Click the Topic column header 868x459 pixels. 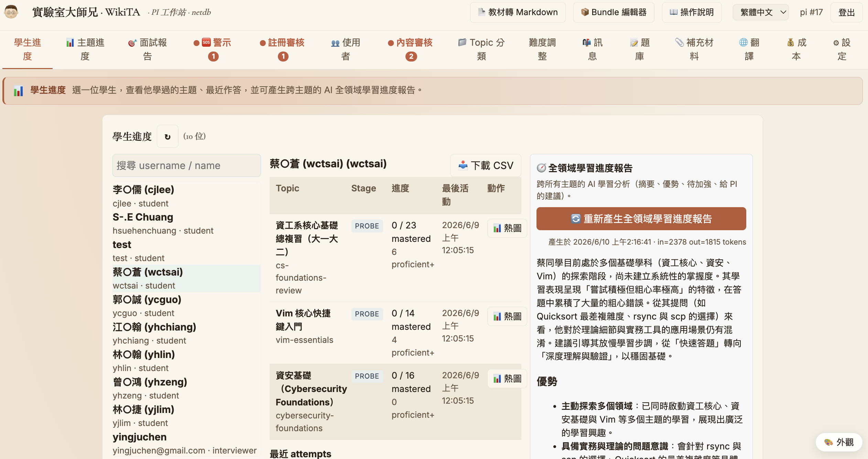click(287, 188)
